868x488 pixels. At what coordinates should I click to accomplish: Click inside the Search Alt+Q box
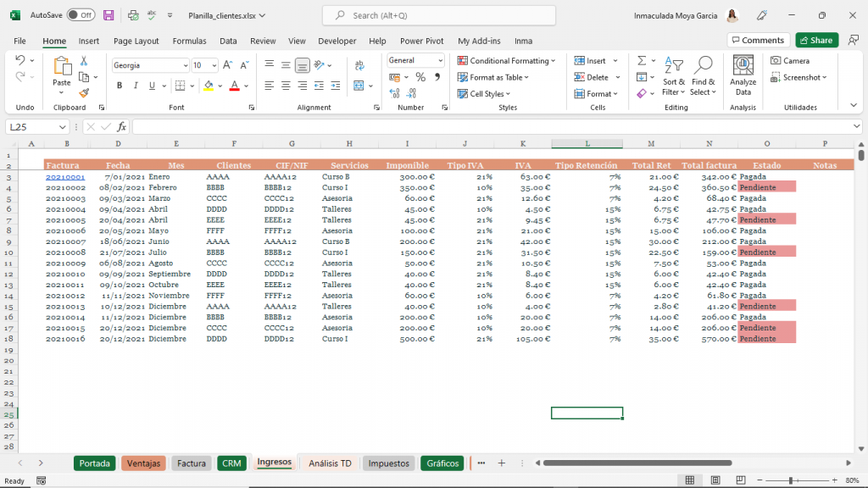point(438,14)
